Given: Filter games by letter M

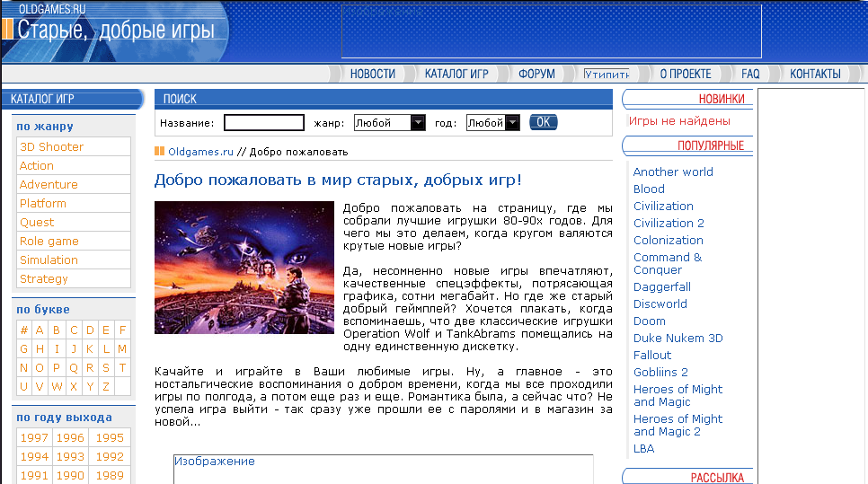Looking at the screenshot, I should 122,349.
